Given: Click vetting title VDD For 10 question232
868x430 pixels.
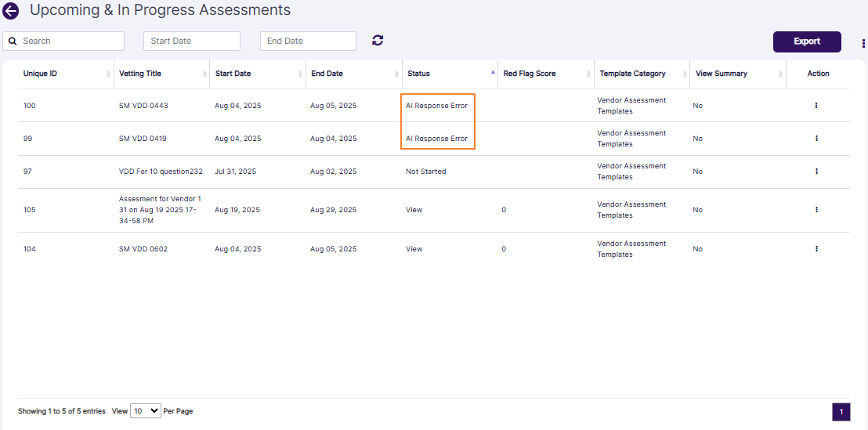Looking at the screenshot, I should coord(161,172).
